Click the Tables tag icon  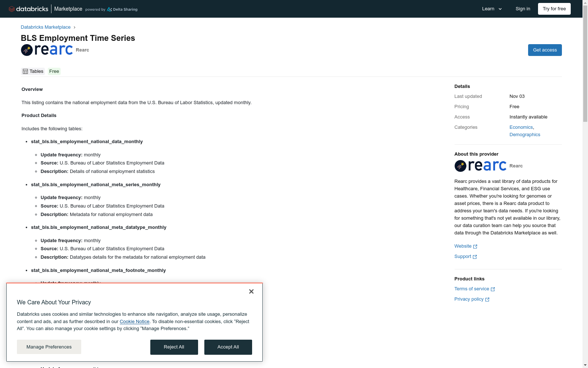tap(25, 71)
